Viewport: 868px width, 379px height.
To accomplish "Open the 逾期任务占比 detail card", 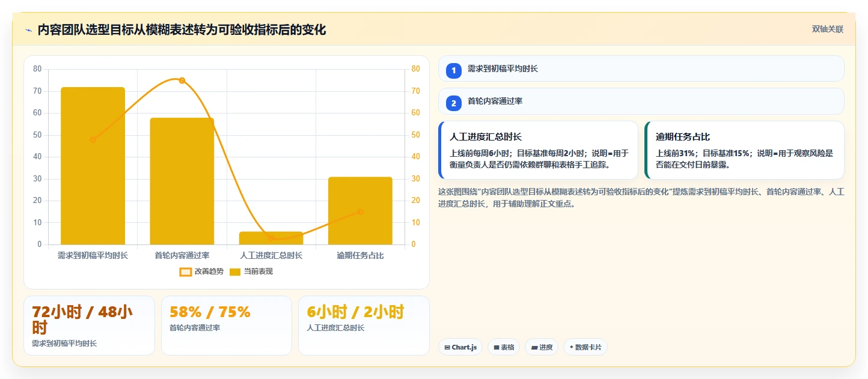I will coord(744,150).
